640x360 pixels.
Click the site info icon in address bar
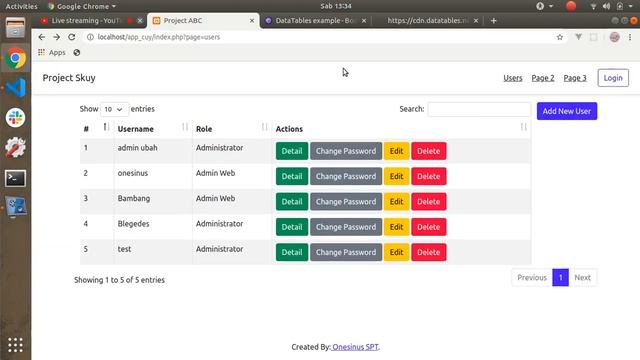pyautogui.click(x=90, y=37)
